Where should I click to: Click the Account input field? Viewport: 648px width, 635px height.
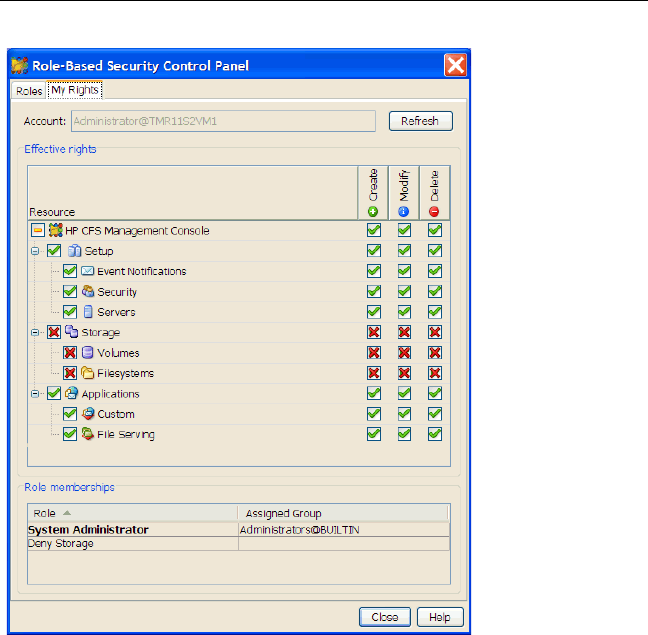(x=223, y=121)
